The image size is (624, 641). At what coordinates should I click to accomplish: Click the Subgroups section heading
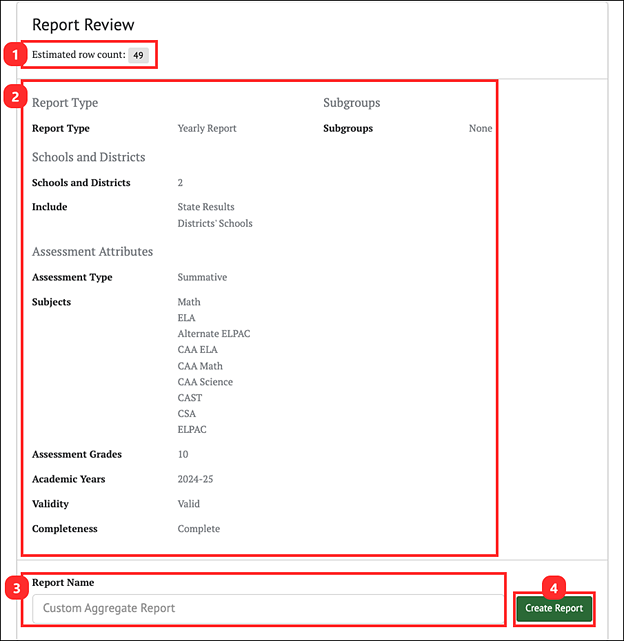click(x=351, y=103)
